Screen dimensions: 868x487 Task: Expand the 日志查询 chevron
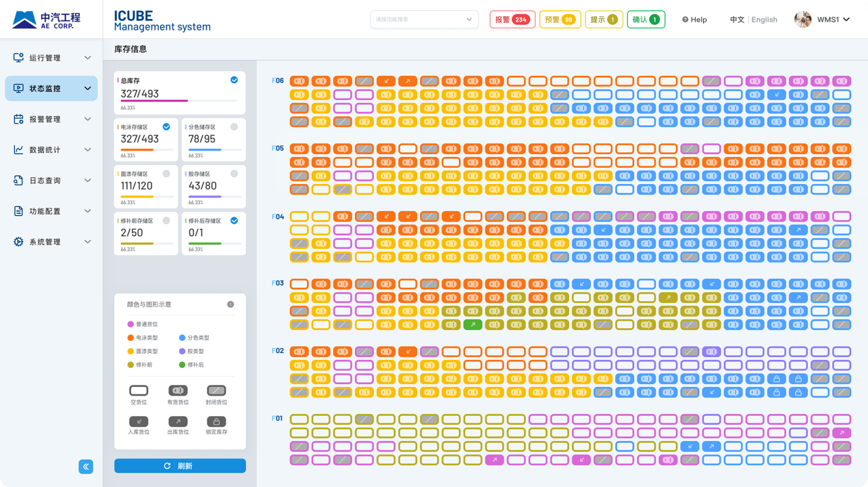(87, 181)
